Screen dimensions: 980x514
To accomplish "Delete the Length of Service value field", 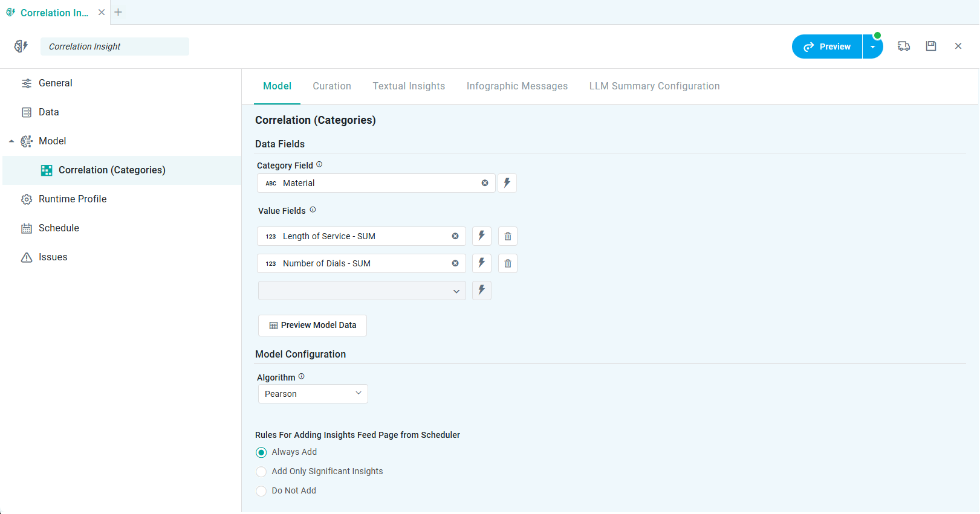I will click(x=508, y=236).
